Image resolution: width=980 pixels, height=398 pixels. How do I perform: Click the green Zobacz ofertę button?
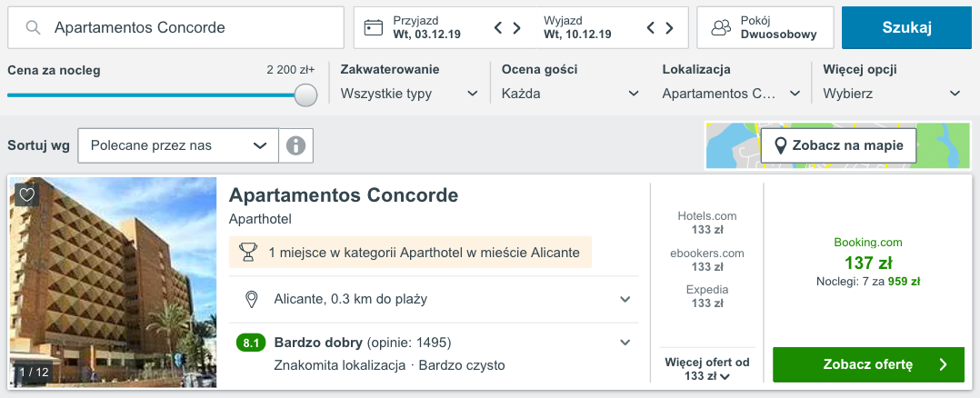[x=867, y=364]
